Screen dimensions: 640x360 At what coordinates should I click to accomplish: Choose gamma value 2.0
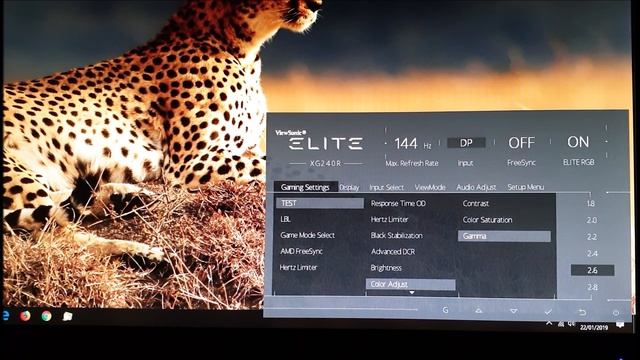pyautogui.click(x=591, y=220)
